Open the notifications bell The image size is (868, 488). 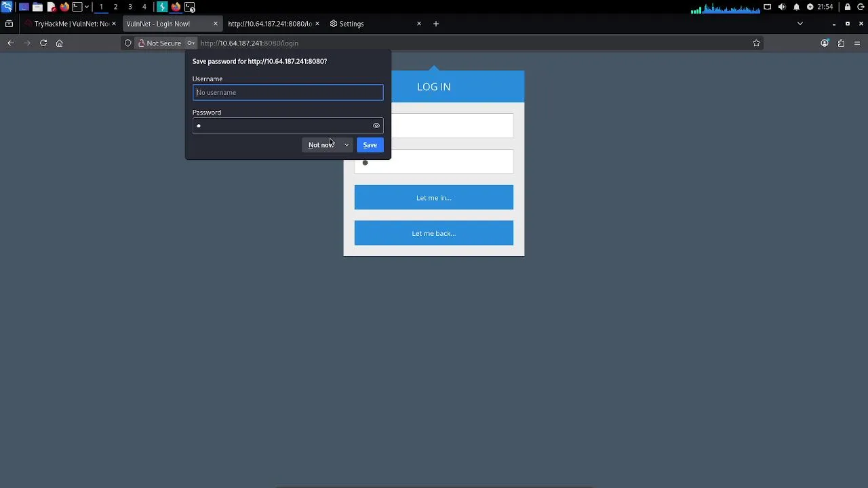click(x=796, y=7)
